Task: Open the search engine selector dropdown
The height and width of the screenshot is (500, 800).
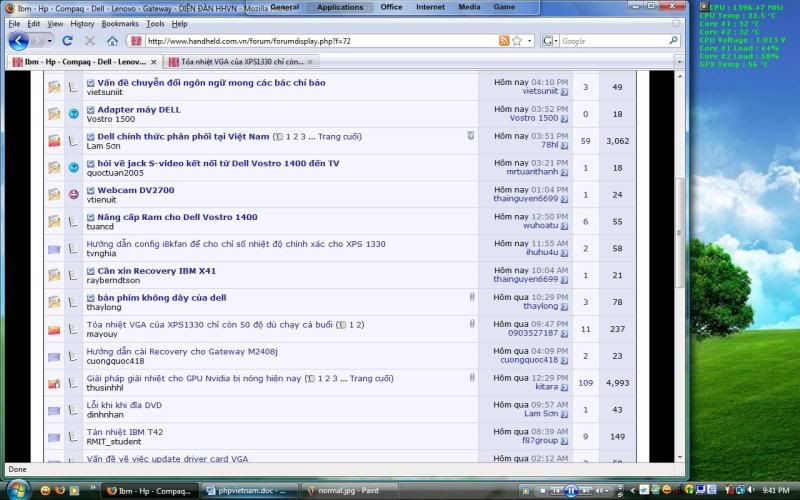Action: click(x=550, y=41)
